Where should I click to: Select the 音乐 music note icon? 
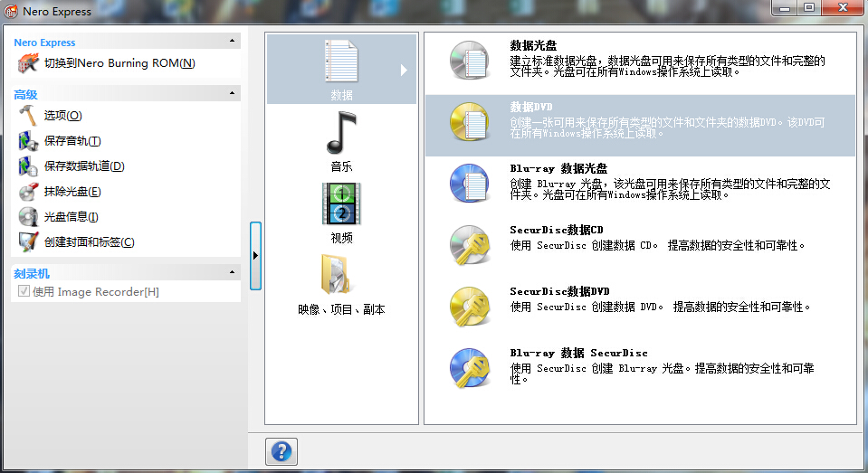coord(341,133)
